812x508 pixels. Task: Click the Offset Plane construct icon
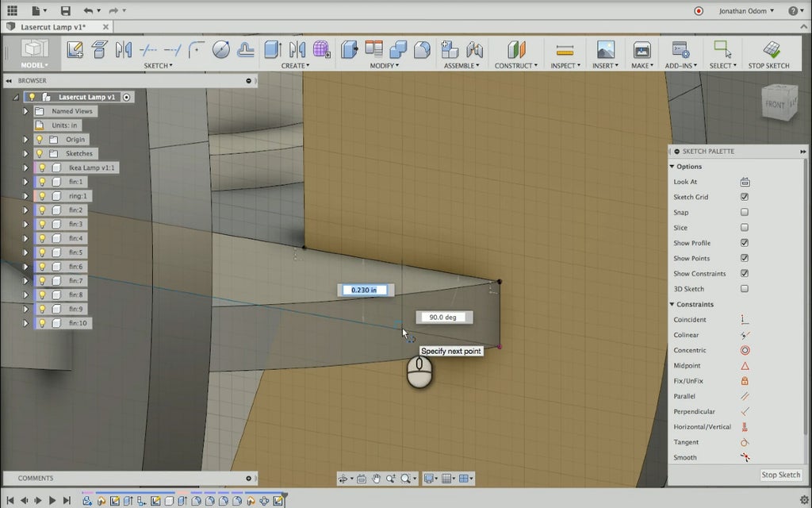click(x=516, y=50)
